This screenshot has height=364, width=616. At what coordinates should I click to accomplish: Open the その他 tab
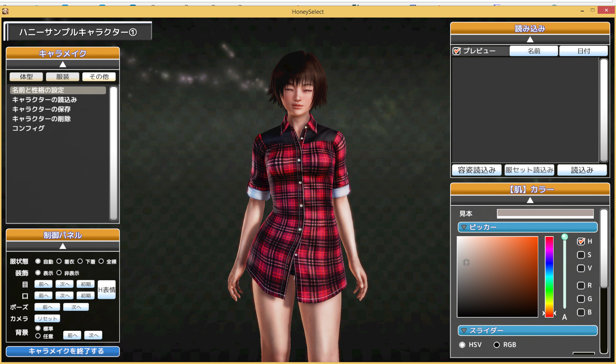(x=99, y=77)
